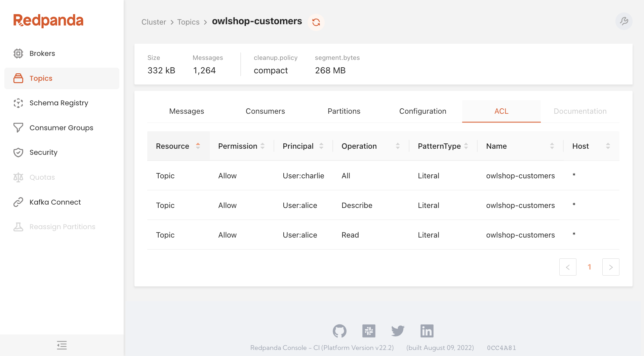Open the LinkedIn footer icon
Viewport: 644px width, 356px height.
(427, 331)
